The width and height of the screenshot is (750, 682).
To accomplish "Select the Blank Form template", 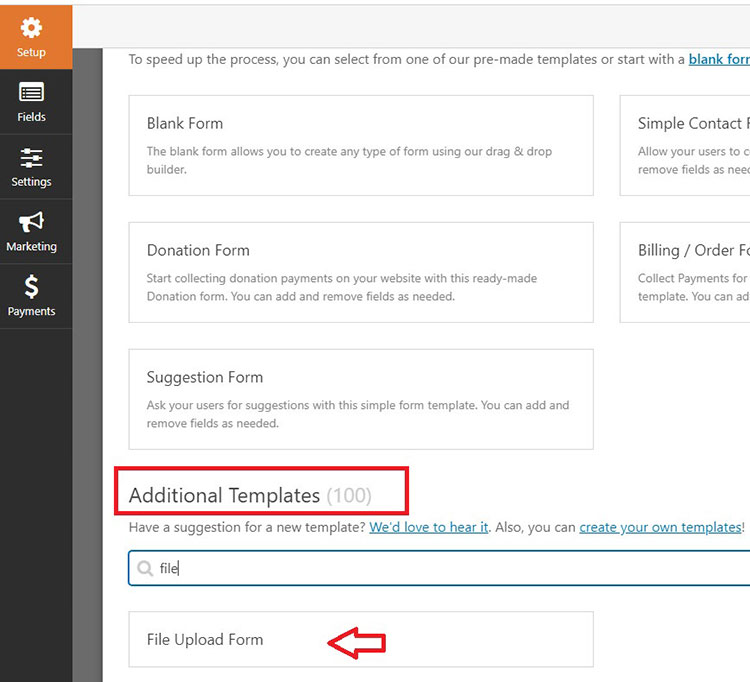I will click(x=360, y=145).
